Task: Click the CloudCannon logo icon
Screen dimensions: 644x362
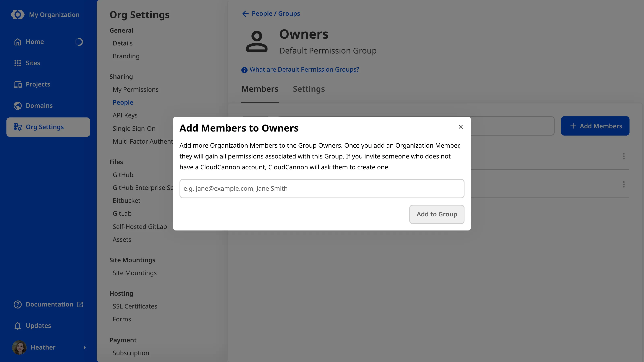Action: point(18,14)
